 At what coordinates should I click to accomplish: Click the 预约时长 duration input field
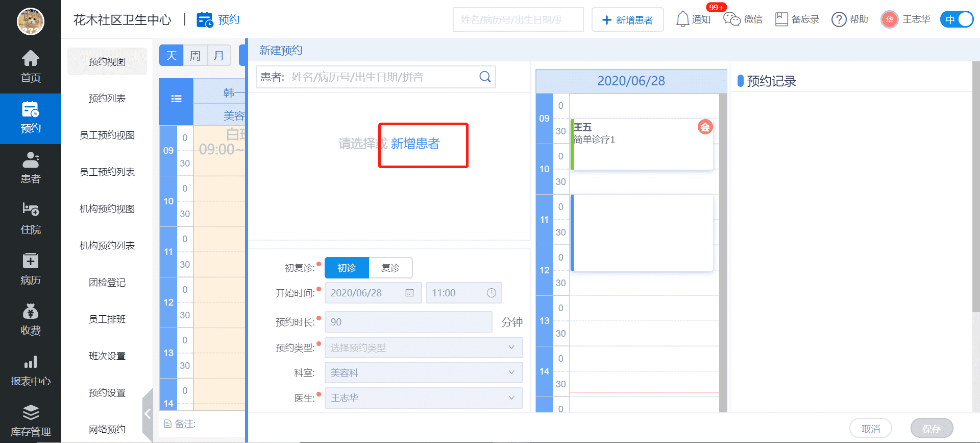408,322
